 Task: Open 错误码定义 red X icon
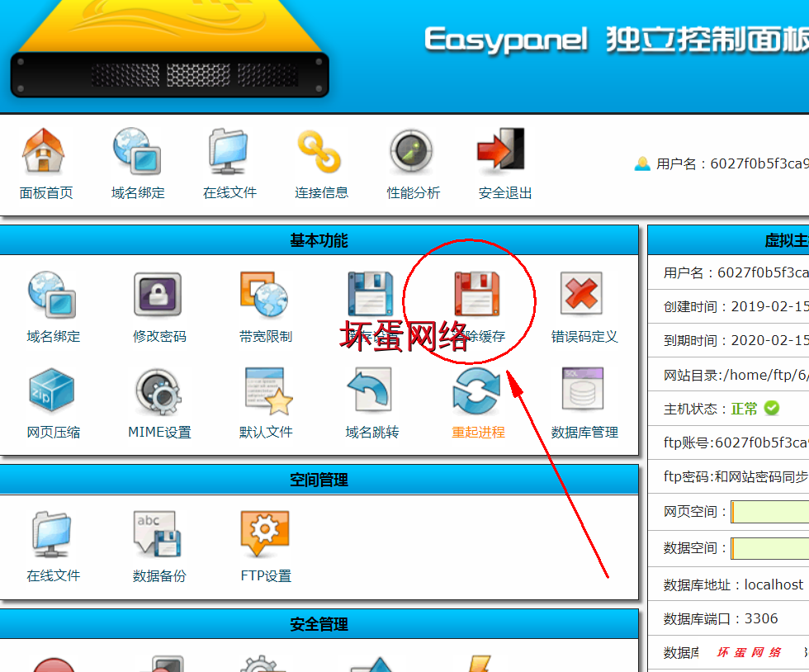tap(582, 293)
